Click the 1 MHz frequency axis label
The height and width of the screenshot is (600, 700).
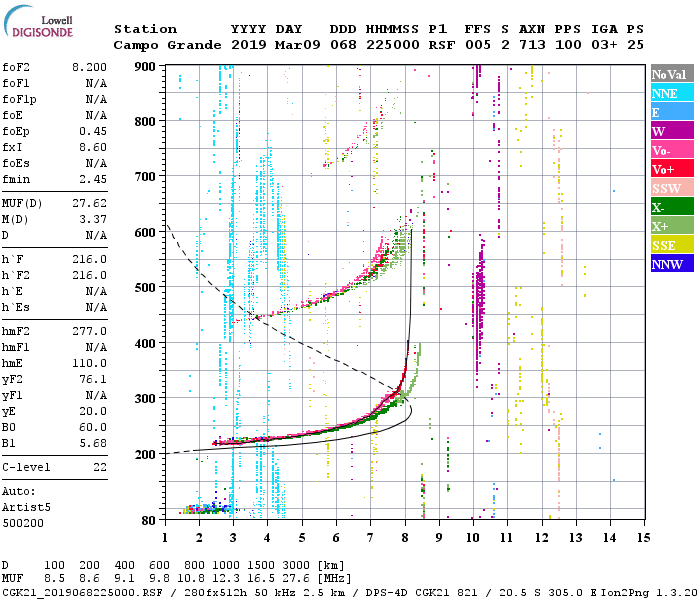[165, 538]
